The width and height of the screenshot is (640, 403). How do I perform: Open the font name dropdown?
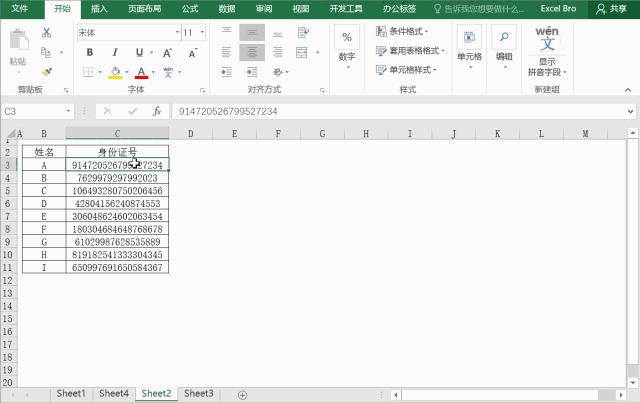point(178,32)
